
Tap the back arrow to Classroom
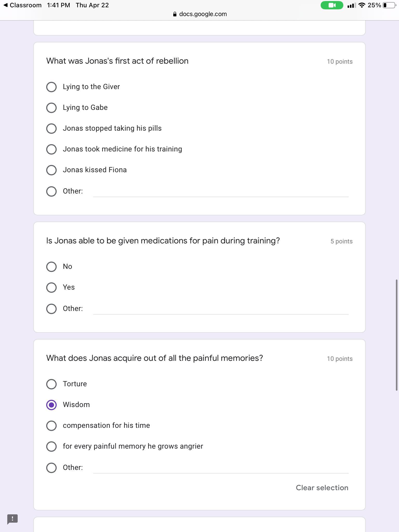tap(6, 5)
